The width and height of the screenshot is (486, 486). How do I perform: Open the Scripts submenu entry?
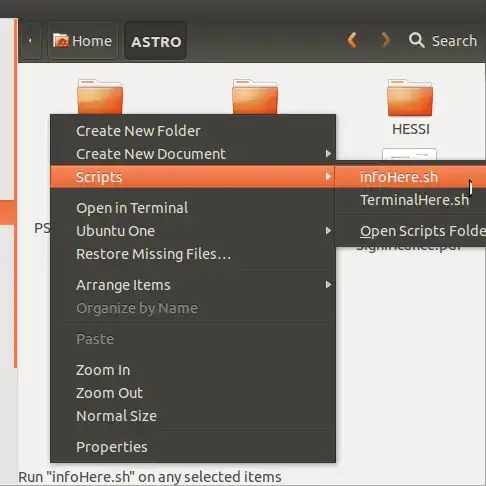tap(193, 177)
